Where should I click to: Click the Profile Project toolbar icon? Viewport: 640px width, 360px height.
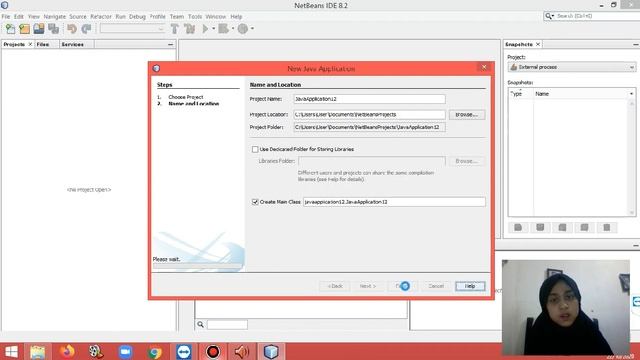coord(243,29)
